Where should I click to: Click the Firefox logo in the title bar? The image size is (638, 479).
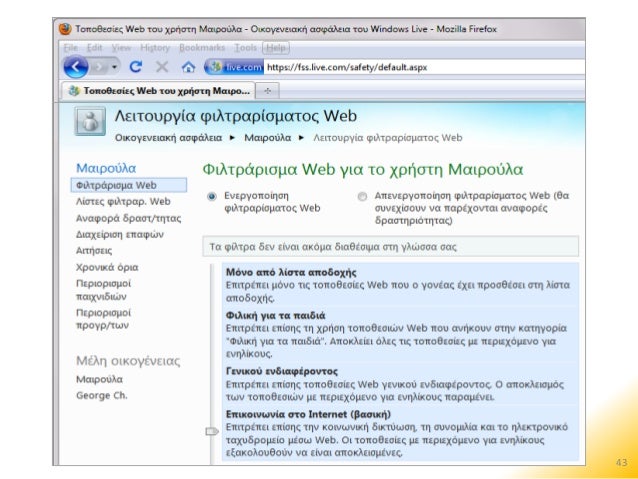(65, 29)
